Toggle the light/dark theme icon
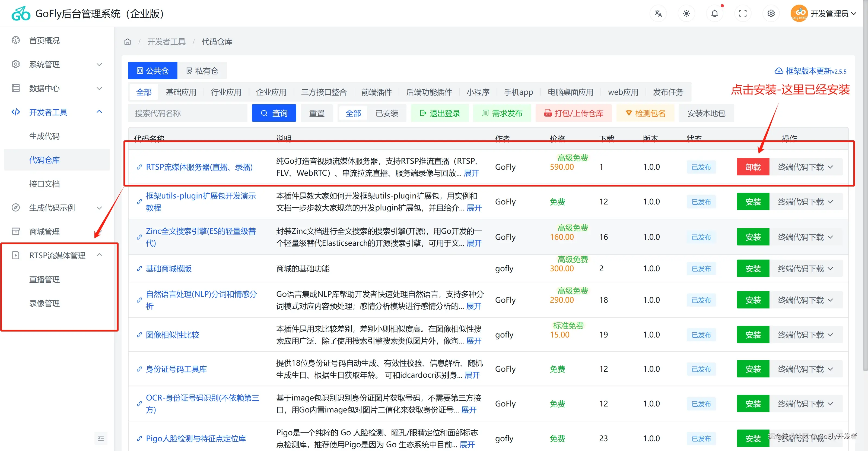Screen dimensions: 868x451 pos(686,14)
